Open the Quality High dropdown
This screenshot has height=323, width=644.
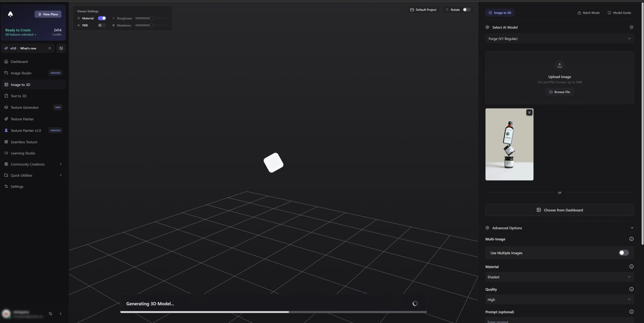click(x=559, y=300)
